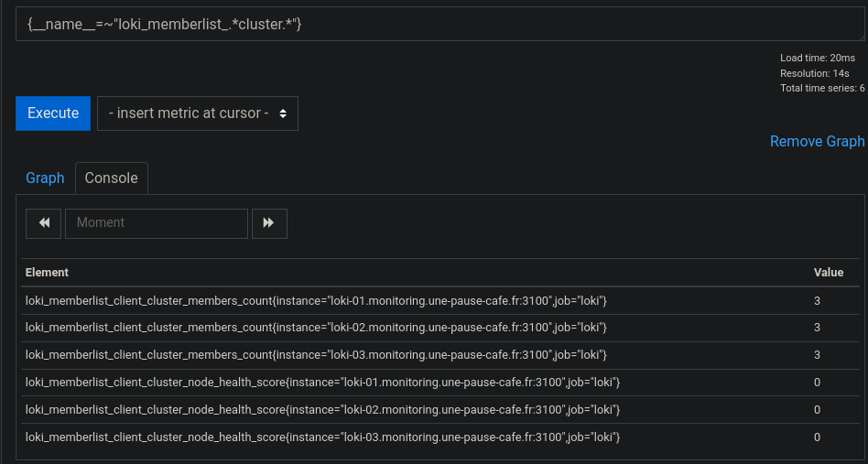This screenshot has height=464, width=868.
Task: Click the dropdown arrows beside insert metric
Action: point(283,113)
